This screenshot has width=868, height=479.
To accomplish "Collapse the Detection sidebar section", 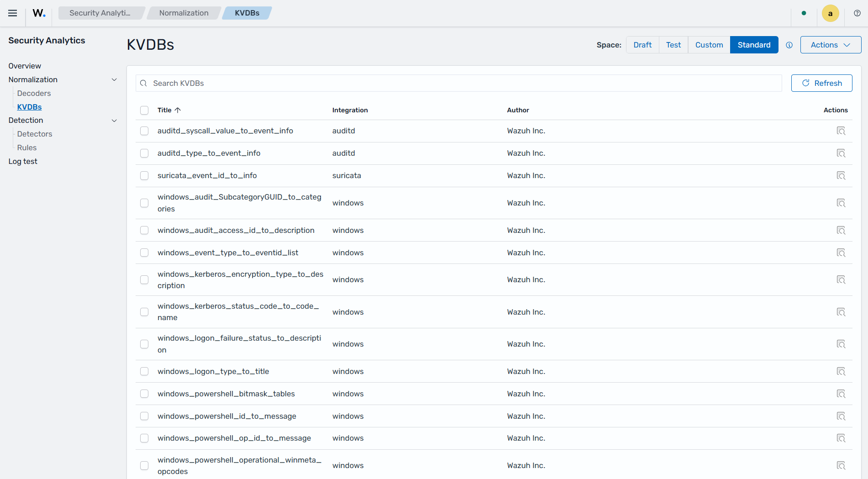I will click(x=114, y=120).
